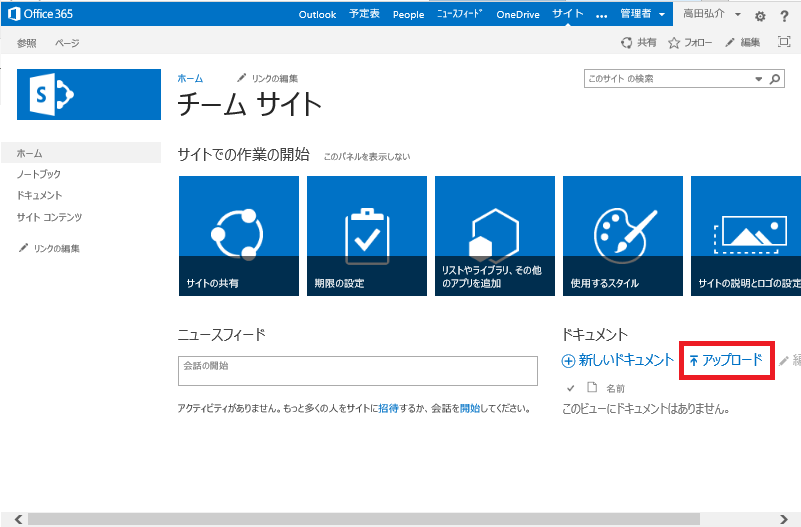Viewport: 801px width, 527px height.
Task: Click the ホーム breadcrumb link
Action: pos(190,78)
